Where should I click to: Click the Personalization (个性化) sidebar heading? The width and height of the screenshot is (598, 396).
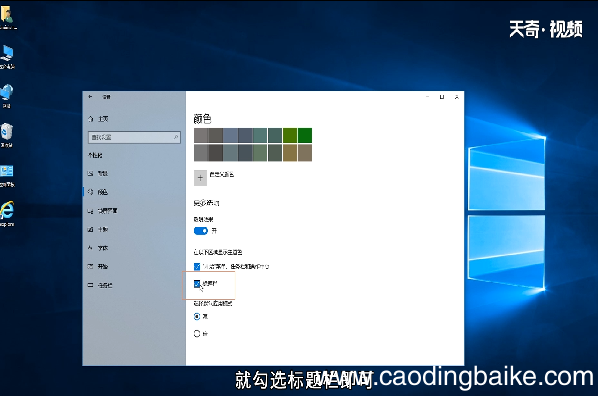95,155
